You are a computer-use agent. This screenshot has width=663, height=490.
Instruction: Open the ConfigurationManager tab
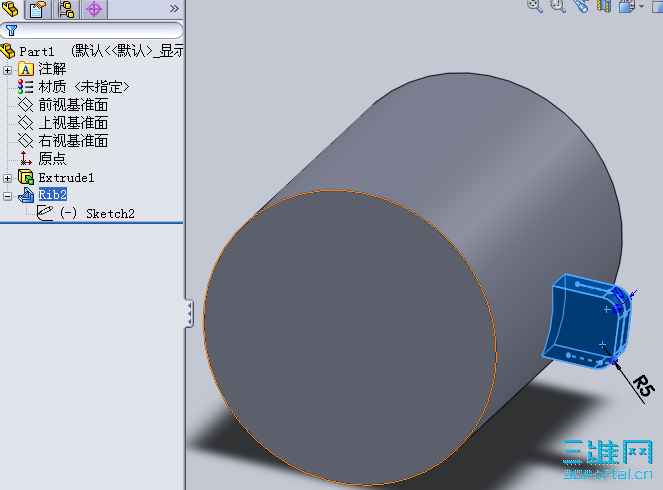[x=66, y=9]
